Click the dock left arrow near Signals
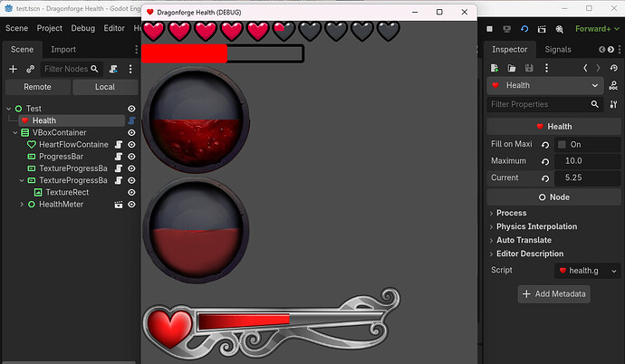The width and height of the screenshot is (625, 364). tap(601, 50)
